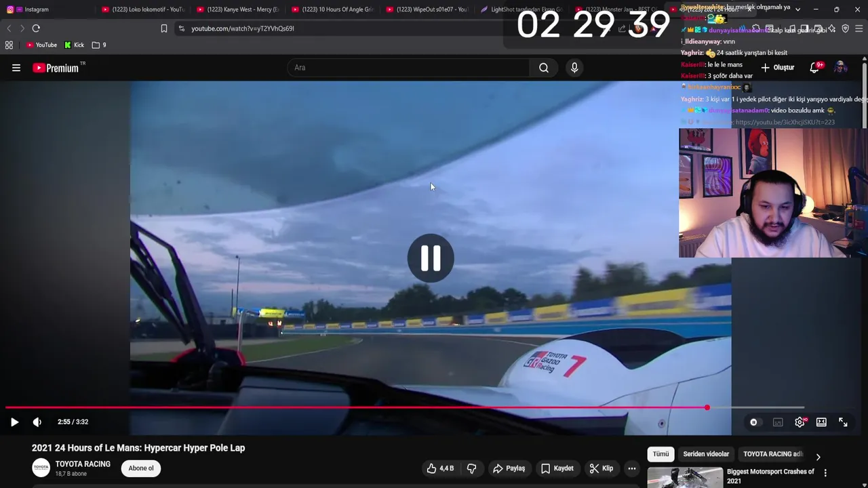This screenshot has width=868, height=488.
Task: Focus the Ara search field
Action: 409,68
